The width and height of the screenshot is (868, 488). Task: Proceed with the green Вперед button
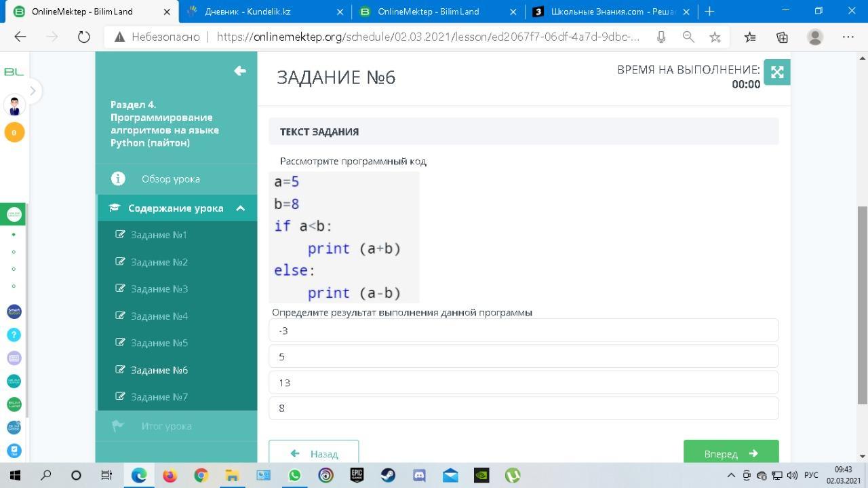coord(731,452)
